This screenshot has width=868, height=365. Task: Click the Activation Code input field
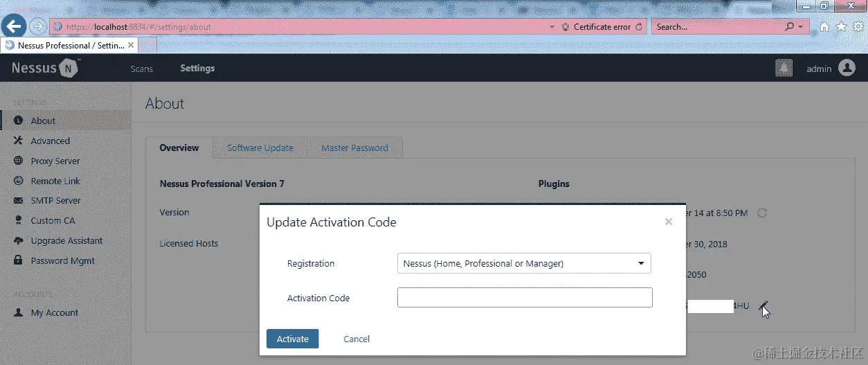coord(525,298)
